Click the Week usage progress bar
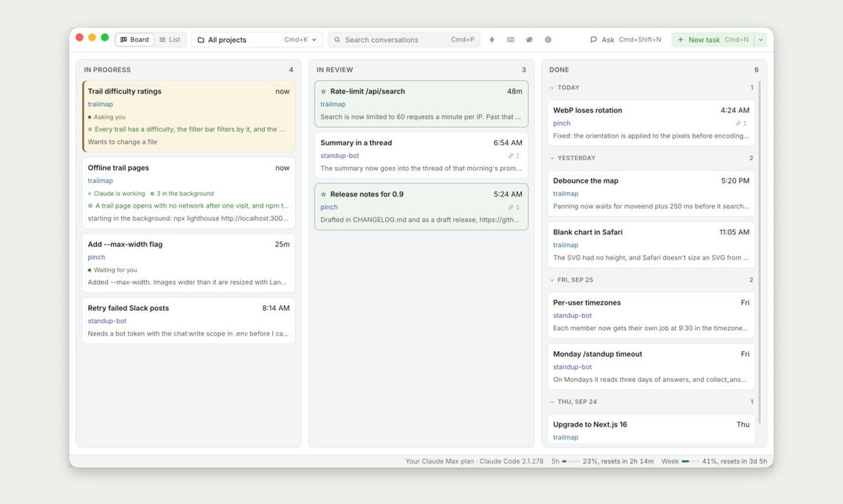843x504 pixels. [690, 461]
